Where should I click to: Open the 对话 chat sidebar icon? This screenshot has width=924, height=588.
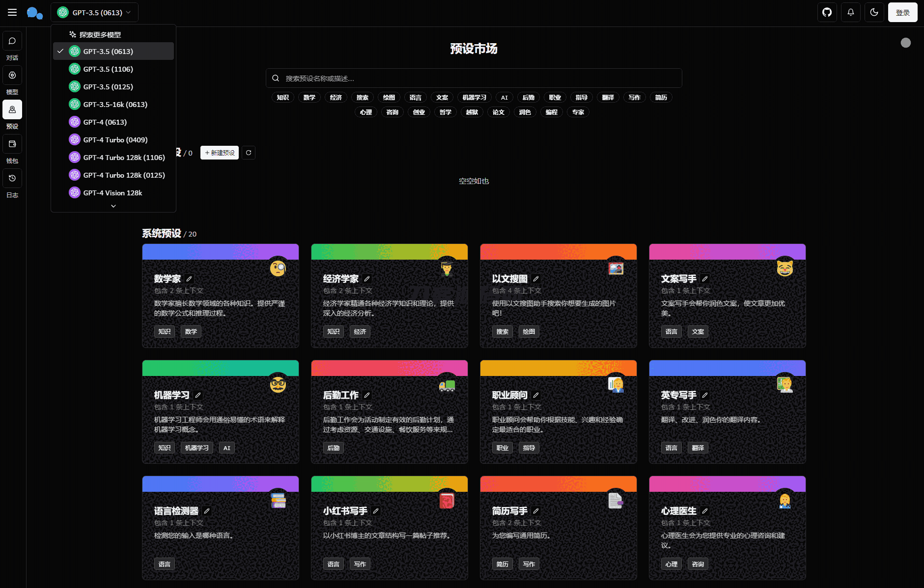pos(12,41)
